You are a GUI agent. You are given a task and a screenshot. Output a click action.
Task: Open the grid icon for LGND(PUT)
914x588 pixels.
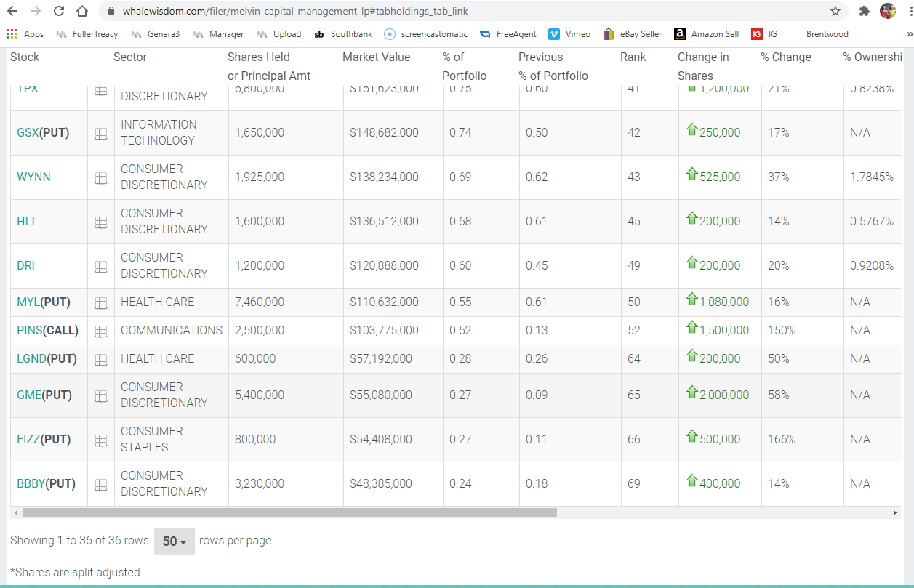(101, 360)
